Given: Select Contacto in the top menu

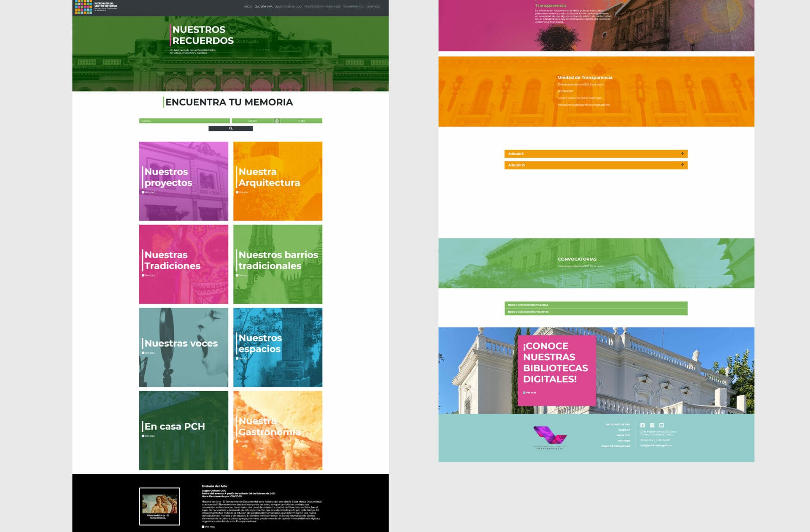Looking at the screenshot, I should pos(373,7).
